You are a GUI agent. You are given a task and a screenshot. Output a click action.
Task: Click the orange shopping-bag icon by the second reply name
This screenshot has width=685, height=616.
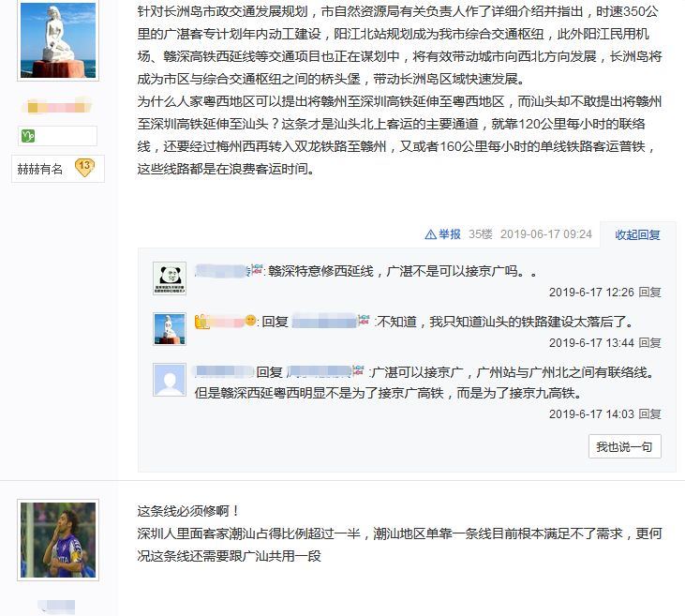point(201,322)
